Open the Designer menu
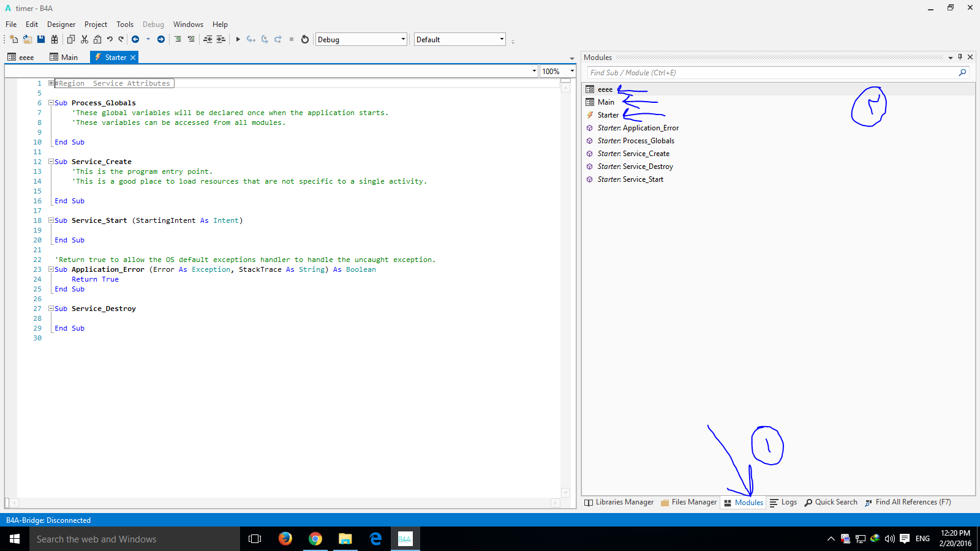Image resolution: width=980 pixels, height=551 pixels. pos(61,24)
